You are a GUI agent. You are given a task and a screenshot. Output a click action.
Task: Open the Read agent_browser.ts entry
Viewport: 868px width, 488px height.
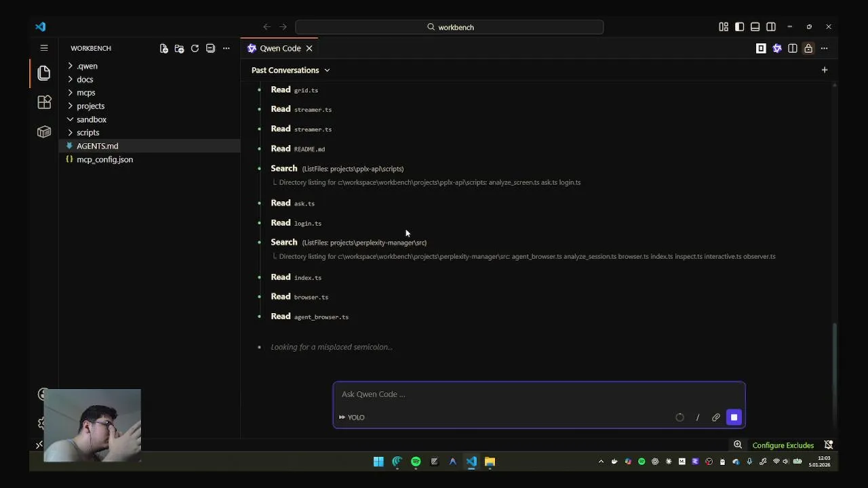pos(309,316)
